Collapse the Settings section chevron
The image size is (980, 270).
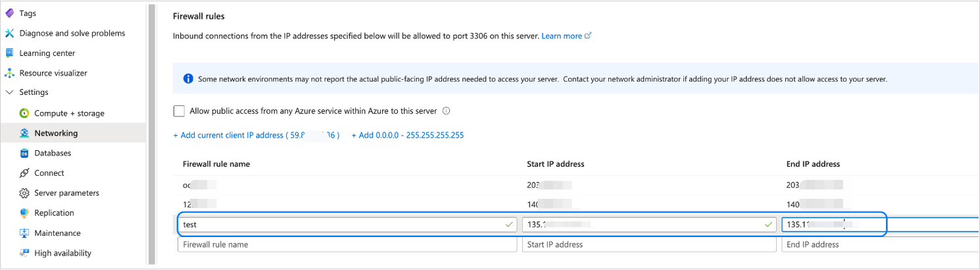coord(9,93)
